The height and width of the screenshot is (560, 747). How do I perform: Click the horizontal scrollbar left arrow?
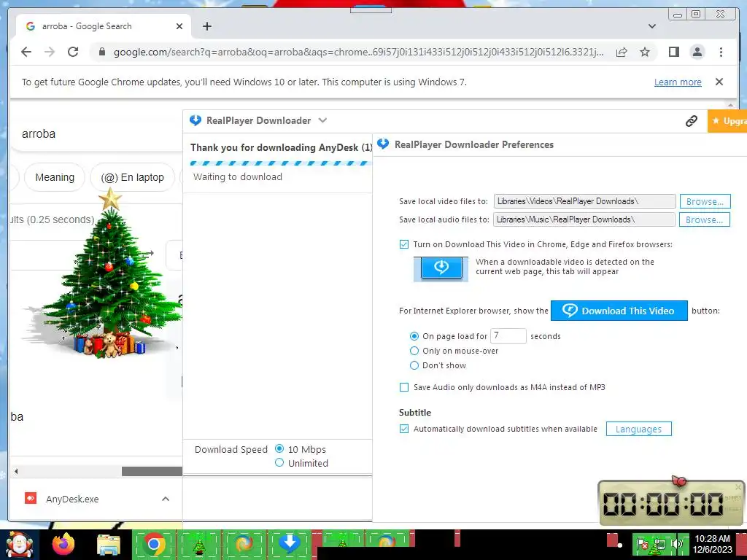[16, 472]
